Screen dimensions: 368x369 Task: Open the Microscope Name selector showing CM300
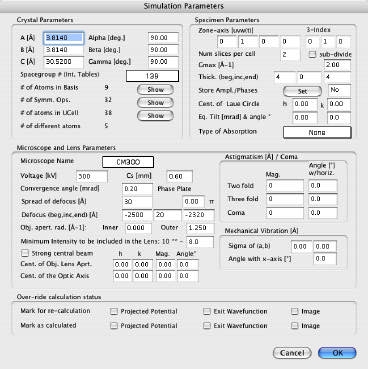pos(128,162)
